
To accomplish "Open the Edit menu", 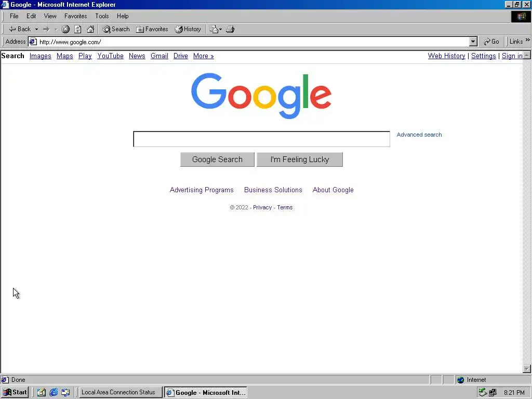I will 31,16.
